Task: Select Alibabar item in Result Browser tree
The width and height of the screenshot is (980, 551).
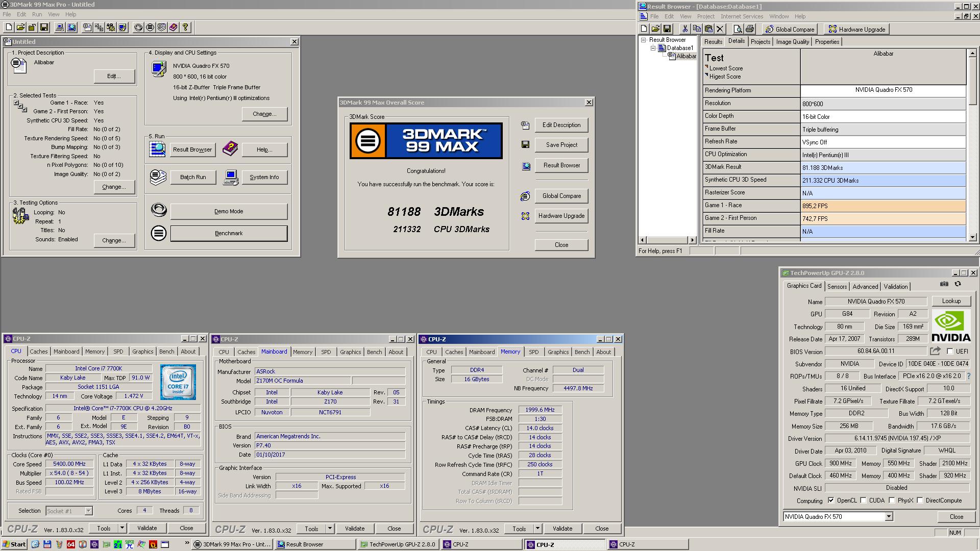Action: (686, 56)
